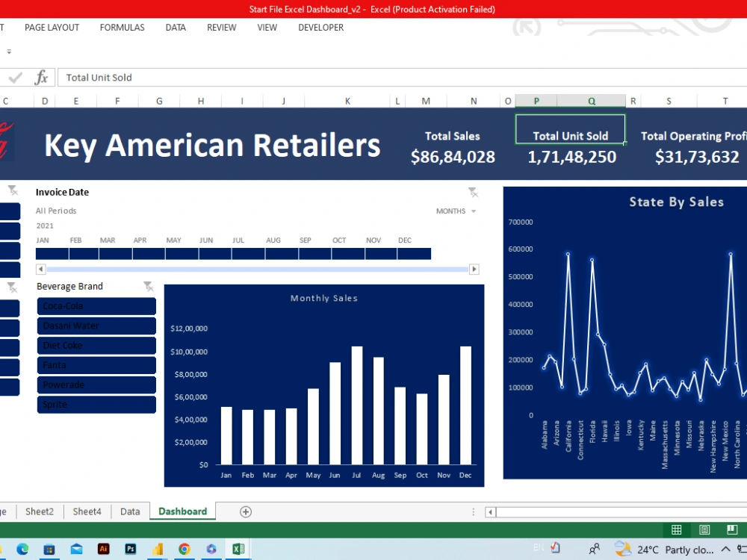
Task: Select the Dashboard sheet tab
Action: tap(182, 511)
